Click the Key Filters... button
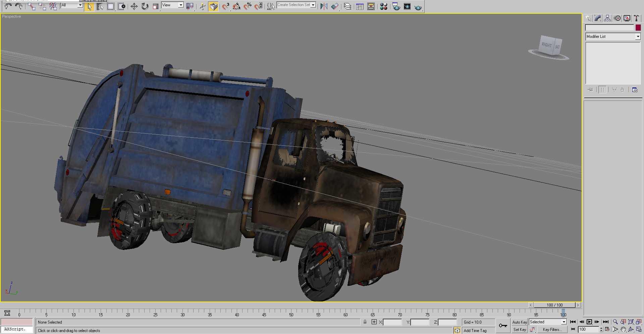Viewport: 644px width, 334px height. click(x=552, y=330)
